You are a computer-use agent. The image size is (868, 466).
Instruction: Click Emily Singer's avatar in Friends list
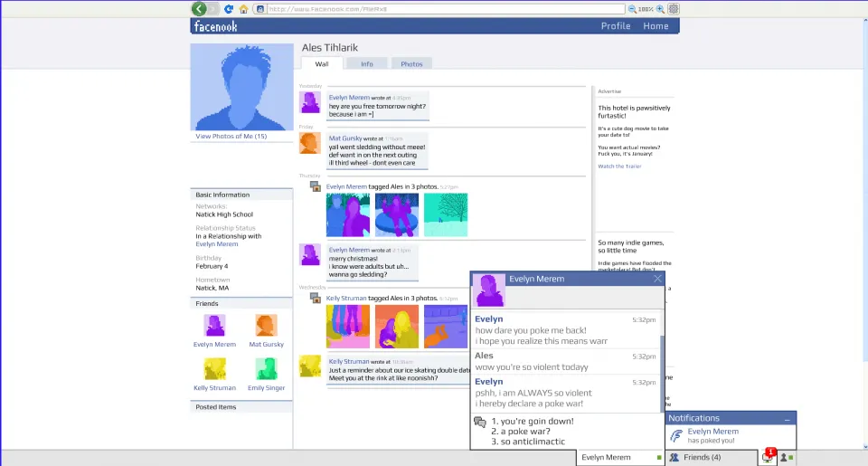pos(266,368)
